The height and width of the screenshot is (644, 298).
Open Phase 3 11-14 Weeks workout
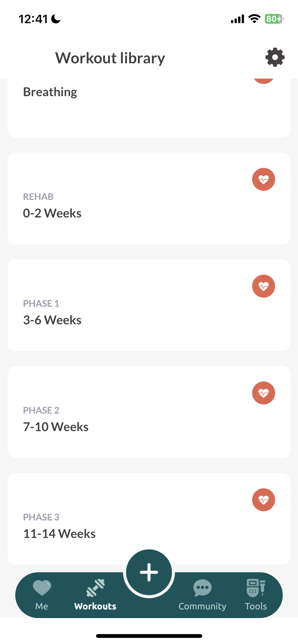tap(149, 519)
